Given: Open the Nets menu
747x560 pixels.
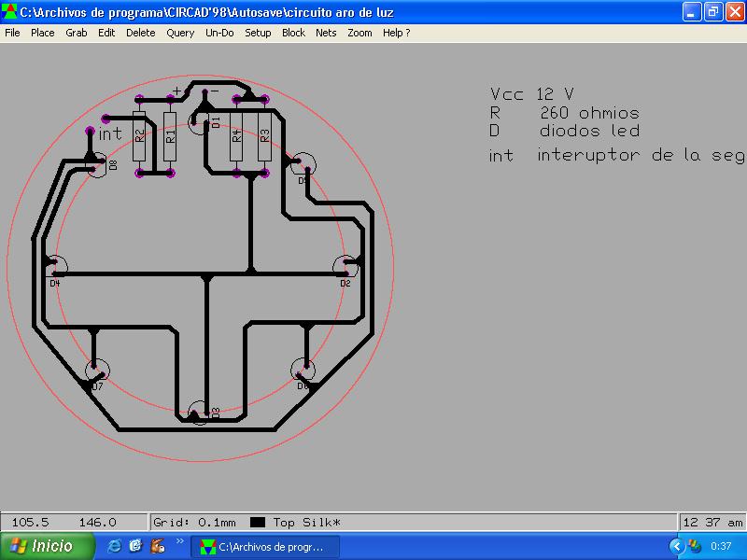Looking at the screenshot, I should click(326, 33).
